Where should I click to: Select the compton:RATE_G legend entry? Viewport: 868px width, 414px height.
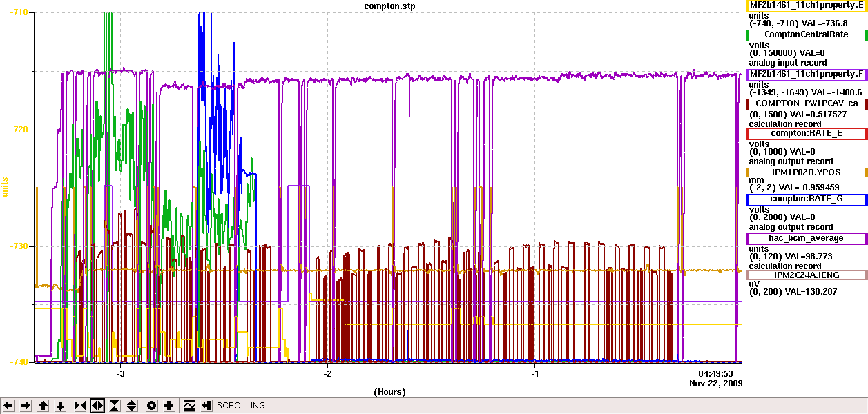pyautogui.click(x=807, y=199)
